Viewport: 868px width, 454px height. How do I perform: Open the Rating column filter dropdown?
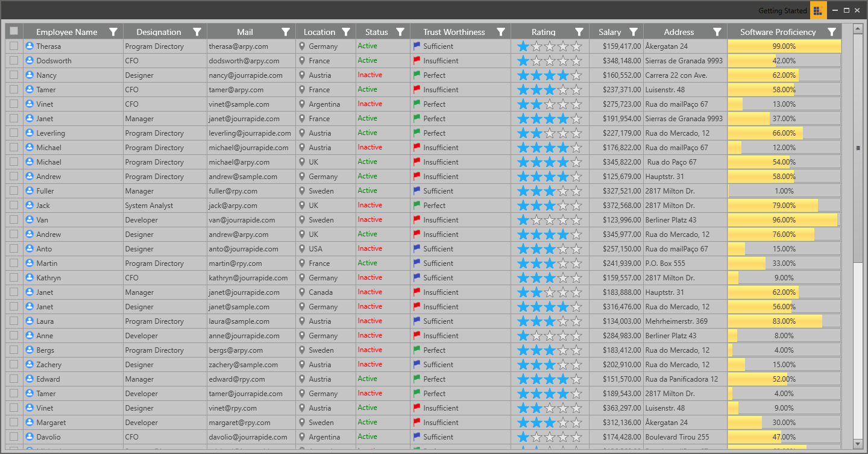tap(579, 31)
